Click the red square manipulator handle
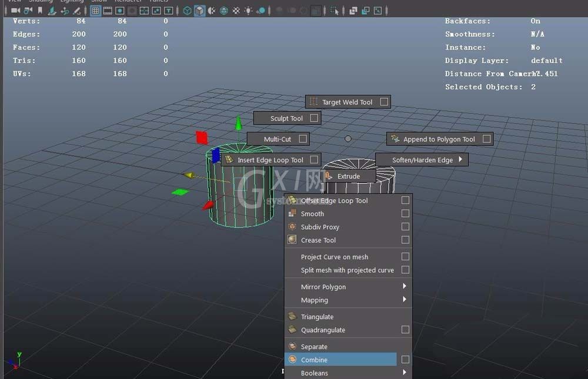588x379 pixels. click(x=202, y=137)
